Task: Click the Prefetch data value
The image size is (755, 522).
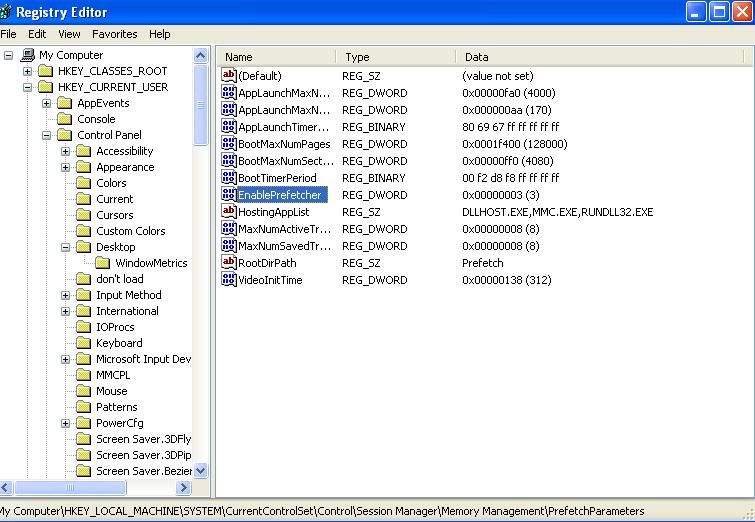Action: tap(482, 263)
